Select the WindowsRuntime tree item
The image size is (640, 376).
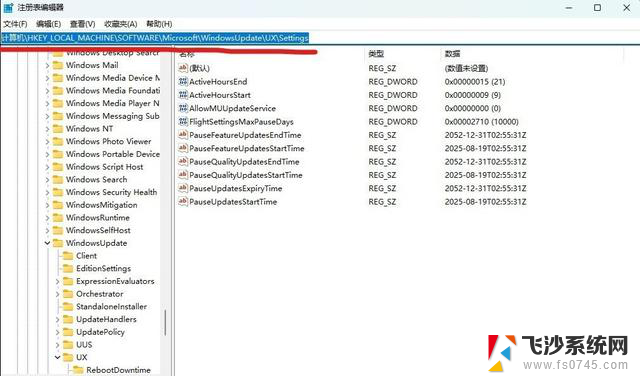point(98,218)
